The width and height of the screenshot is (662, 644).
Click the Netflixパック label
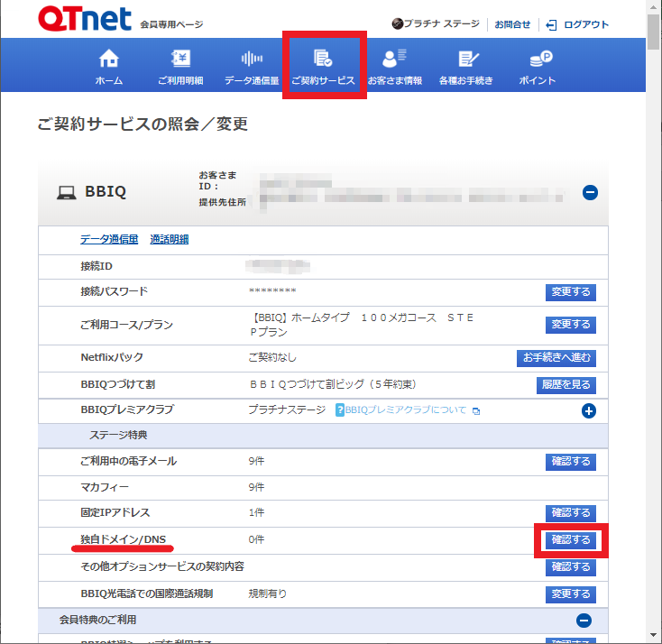(112, 358)
